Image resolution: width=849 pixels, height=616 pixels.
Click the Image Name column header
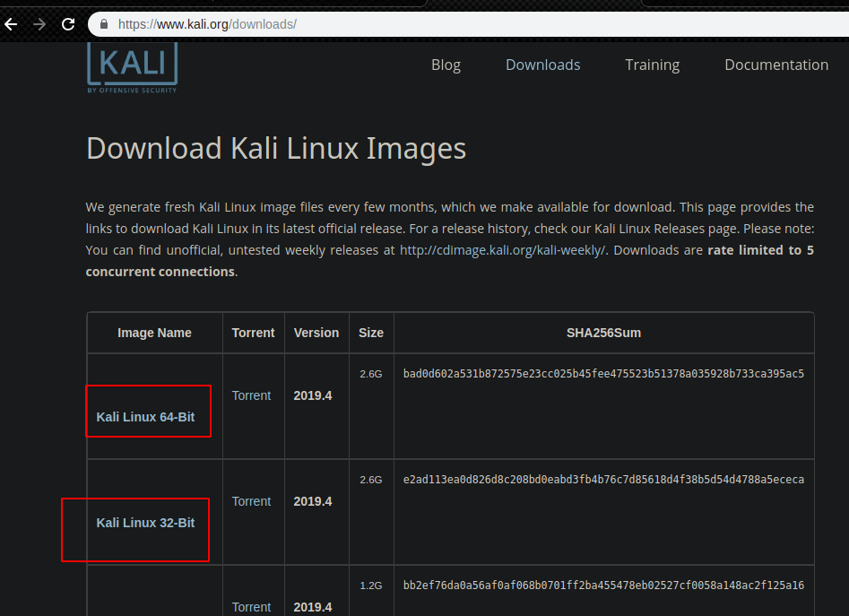(x=154, y=332)
